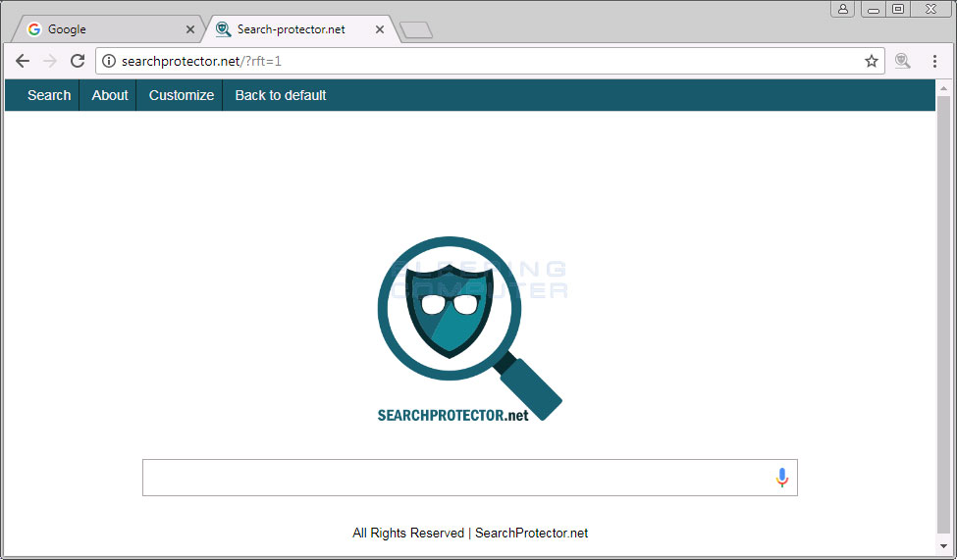The height and width of the screenshot is (560, 957).
Task: Close the Search-protector.net tab
Action: pos(380,29)
